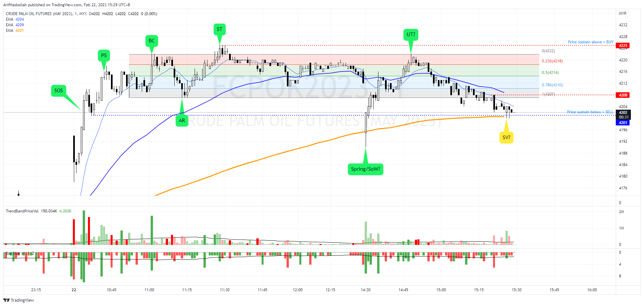This screenshot has width=644, height=306.
Task: Click the 4176 price axis label
Action: [x=623, y=188]
